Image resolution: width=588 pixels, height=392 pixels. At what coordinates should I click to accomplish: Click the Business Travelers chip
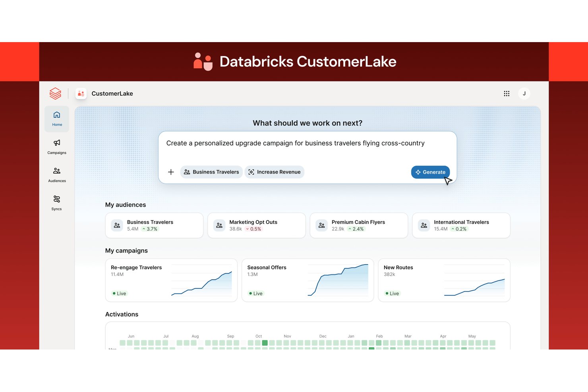pyautogui.click(x=211, y=172)
